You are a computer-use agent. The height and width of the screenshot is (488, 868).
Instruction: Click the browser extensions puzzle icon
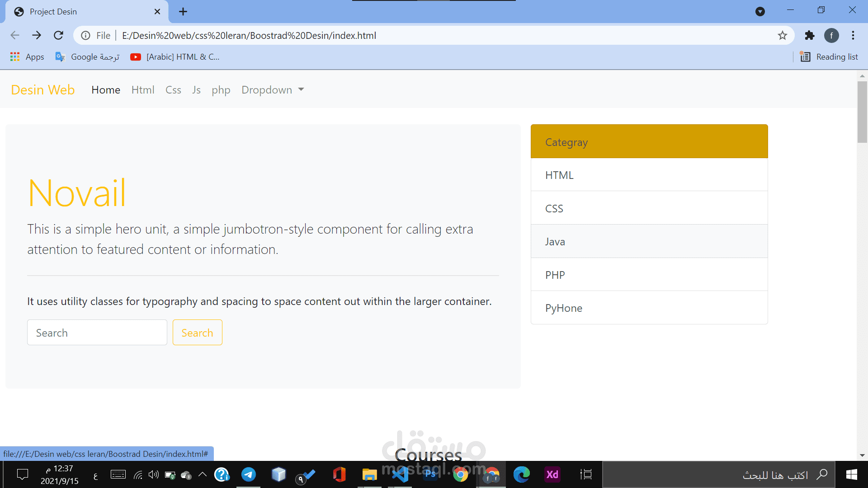[x=809, y=35]
